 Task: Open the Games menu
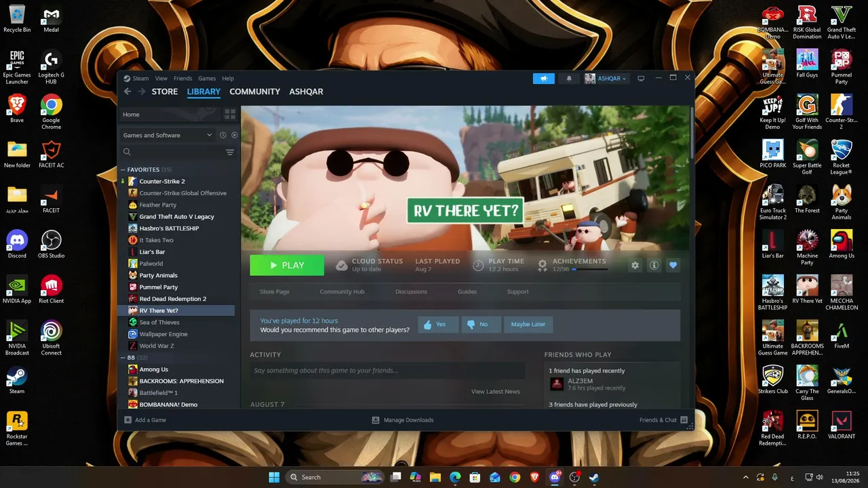point(207,79)
